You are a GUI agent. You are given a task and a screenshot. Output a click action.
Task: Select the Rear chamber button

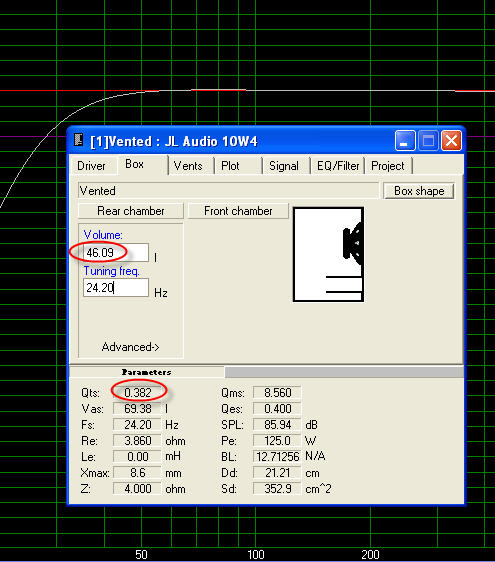coord(131,211)
